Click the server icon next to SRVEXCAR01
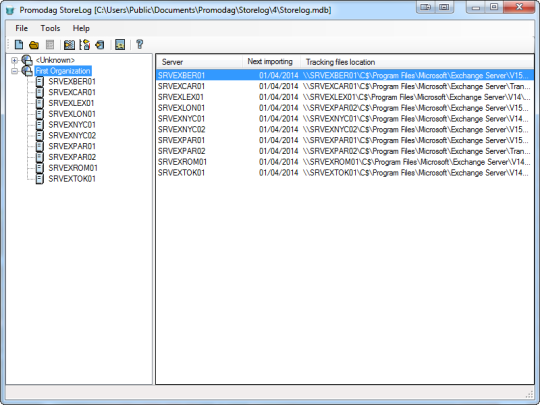Screen dimensions: 540x405 click(40, 92)
